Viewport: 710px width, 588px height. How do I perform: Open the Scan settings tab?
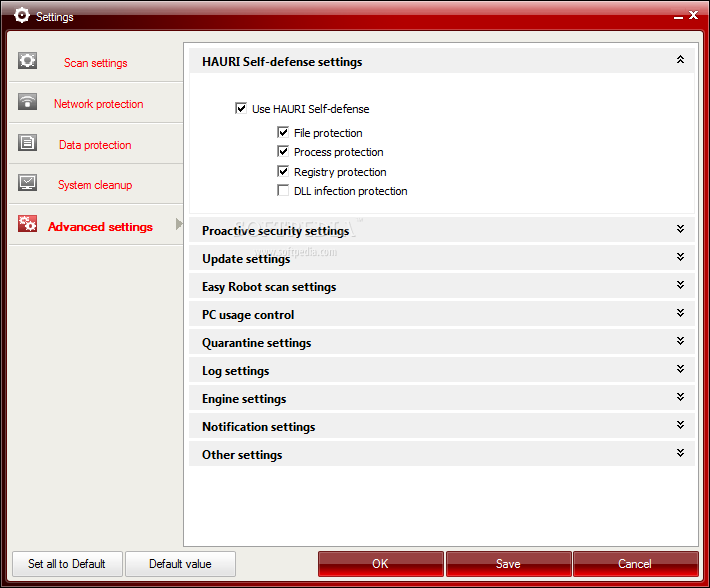point(96,63)
